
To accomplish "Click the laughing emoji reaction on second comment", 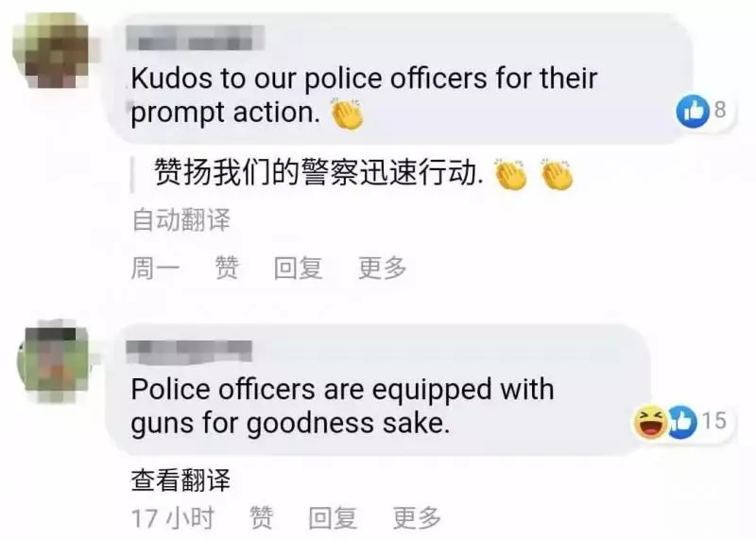I will [x=650, y=421].
